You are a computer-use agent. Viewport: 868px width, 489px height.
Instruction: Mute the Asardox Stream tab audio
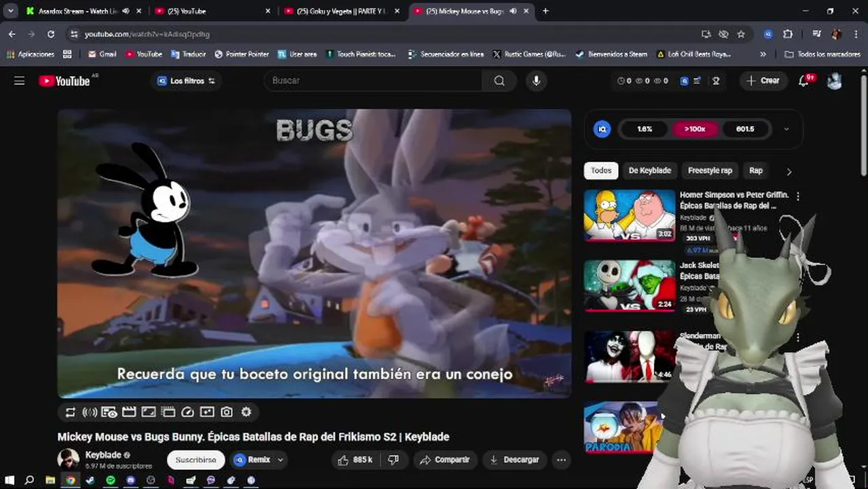click(126, 11)
